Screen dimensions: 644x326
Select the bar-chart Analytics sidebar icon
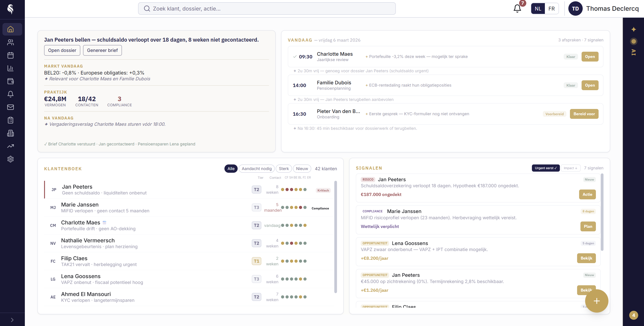[11, 68]
